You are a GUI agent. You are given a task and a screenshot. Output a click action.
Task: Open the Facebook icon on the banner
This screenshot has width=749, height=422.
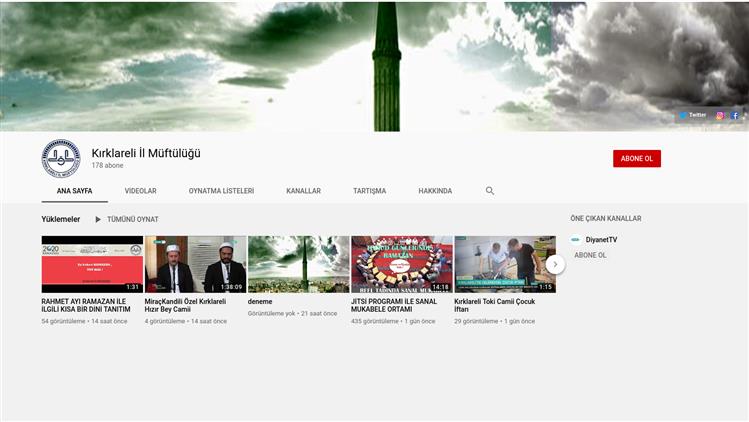point(735,115)
